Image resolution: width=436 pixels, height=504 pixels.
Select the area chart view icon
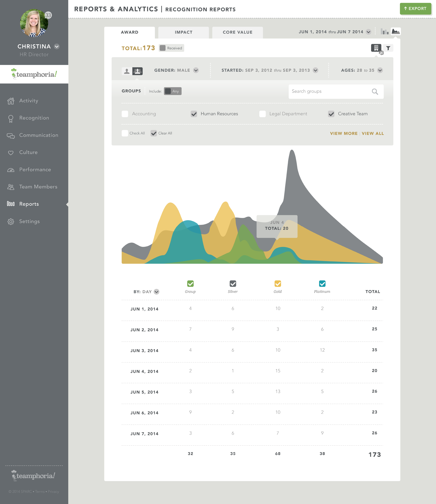396,32
